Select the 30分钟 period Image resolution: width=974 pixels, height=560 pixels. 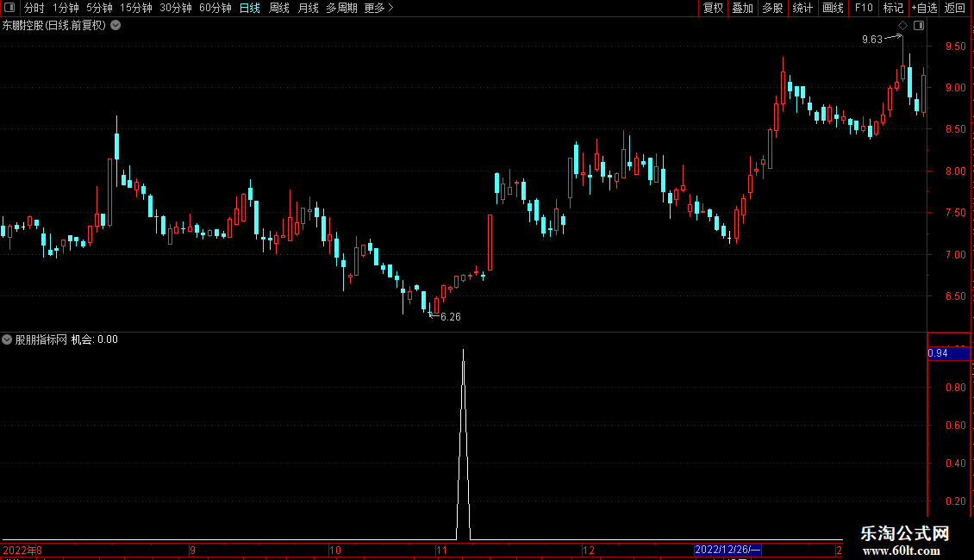pyautogui.click(x=176, y=8)
